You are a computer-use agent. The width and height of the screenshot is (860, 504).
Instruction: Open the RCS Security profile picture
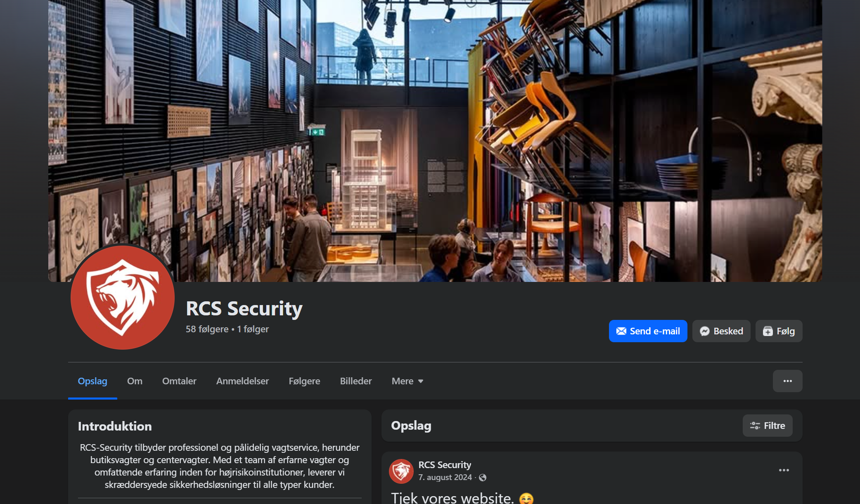123,297
